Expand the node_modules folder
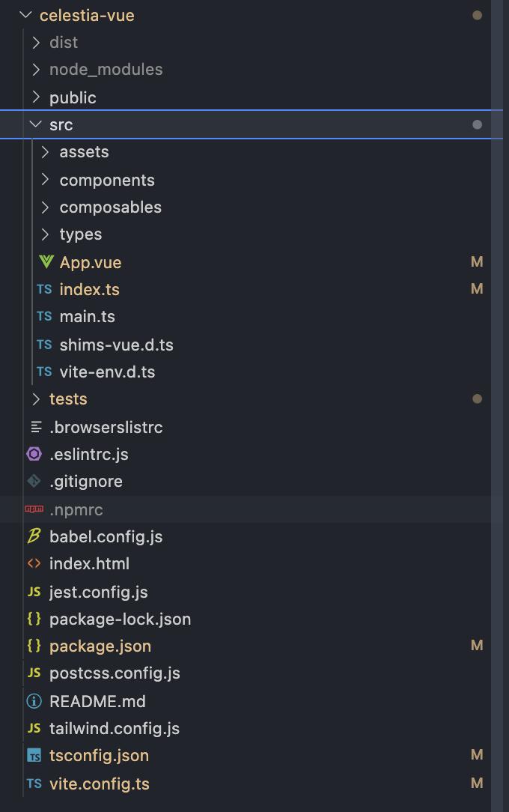The image size is (509, 812). (x=106, y=70)
